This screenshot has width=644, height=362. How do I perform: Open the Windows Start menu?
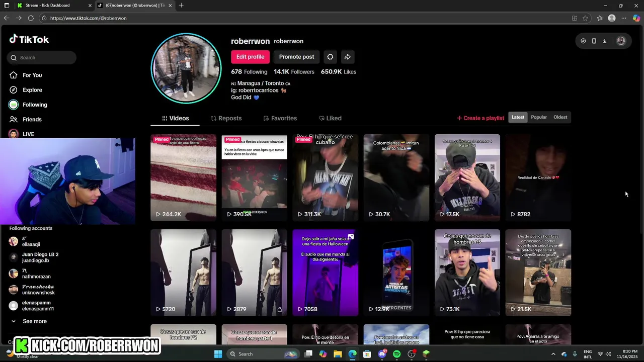(218, 354)
